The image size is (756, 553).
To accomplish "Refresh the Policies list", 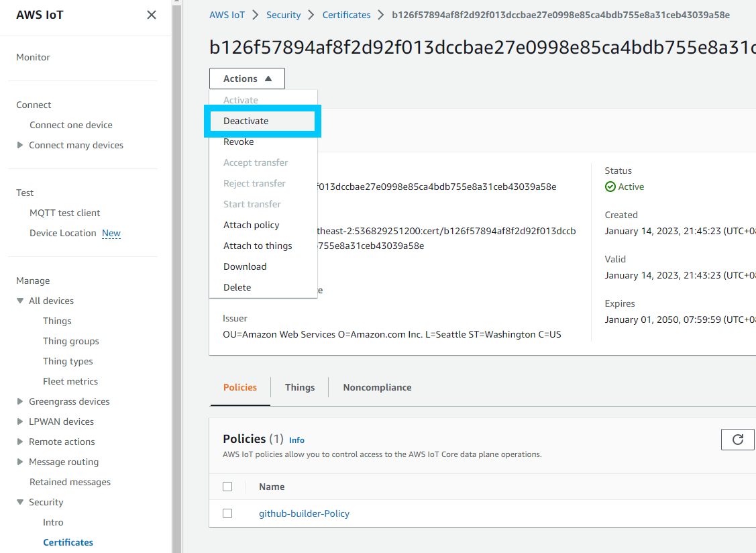I will click(x=738, y=440).
